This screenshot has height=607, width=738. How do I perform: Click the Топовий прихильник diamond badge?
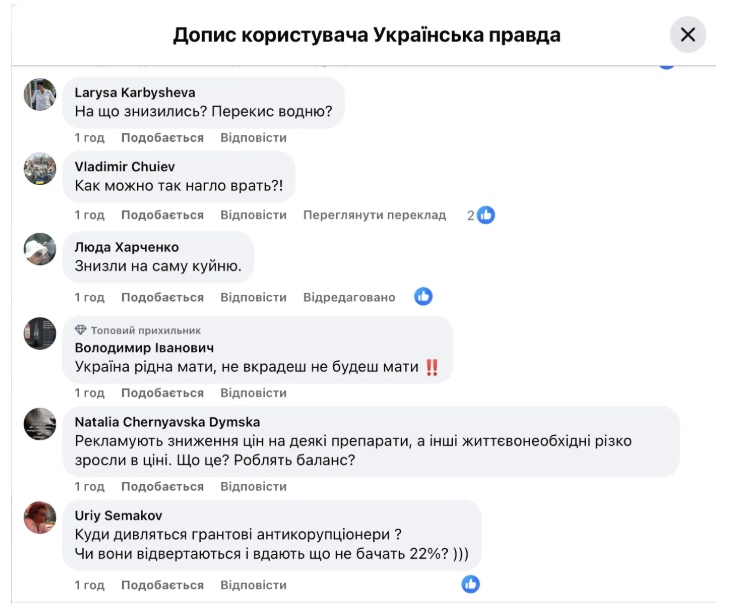click(x=81, y=330)
